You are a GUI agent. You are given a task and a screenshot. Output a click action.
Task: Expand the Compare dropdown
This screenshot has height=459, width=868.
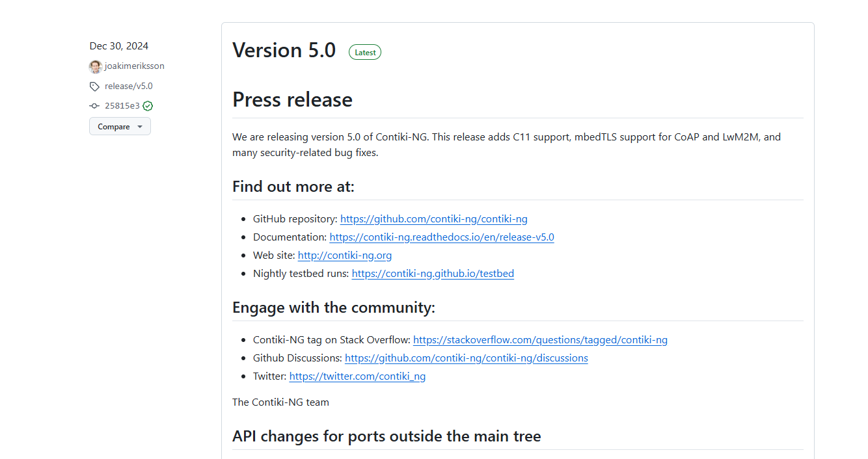click(x=120, y=127)
